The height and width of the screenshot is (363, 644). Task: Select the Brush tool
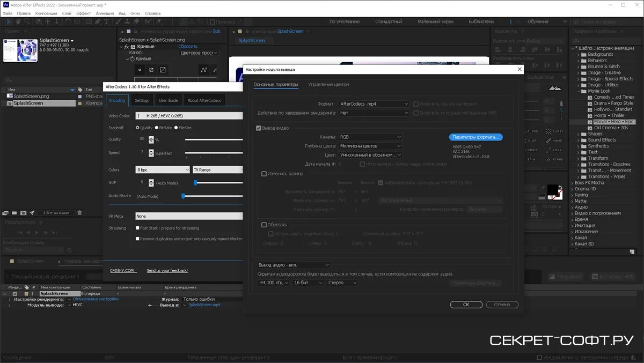tap(118, 22)
